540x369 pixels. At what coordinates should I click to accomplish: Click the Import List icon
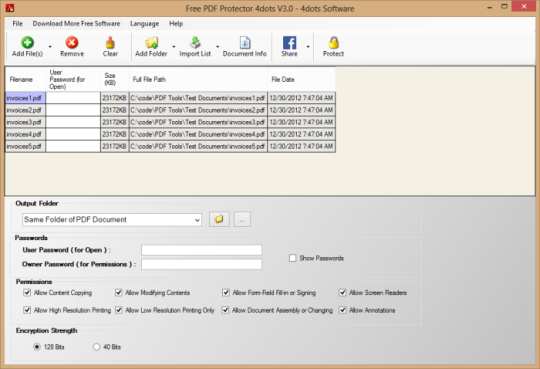[195, 42]
